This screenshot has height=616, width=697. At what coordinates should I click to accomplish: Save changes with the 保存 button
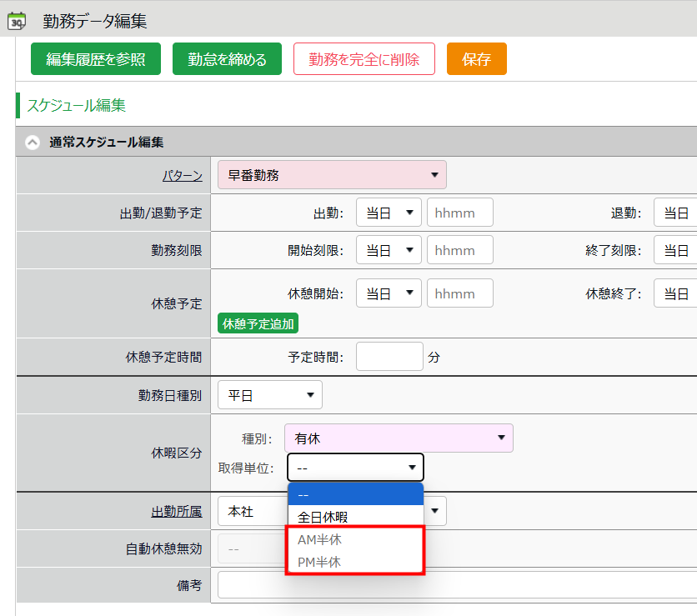point(477,59)
